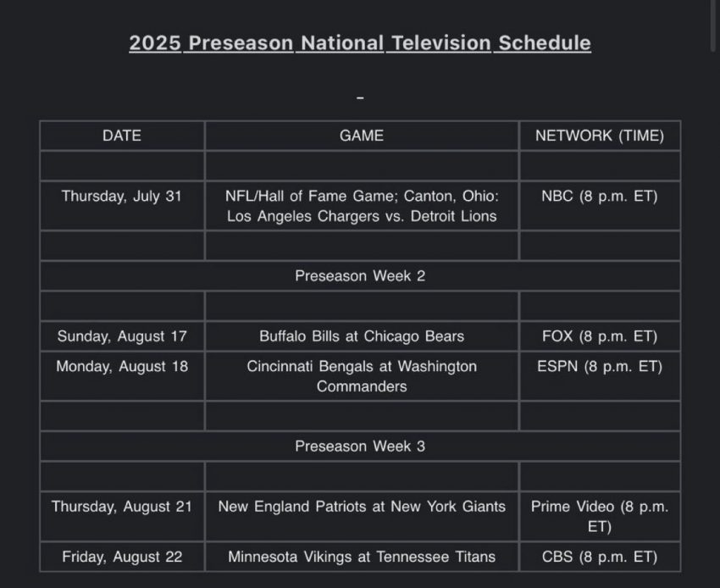This screenshot has width=720, height=588.
Task: Select the Monday, August 18 cell
Action: [122, 367]
